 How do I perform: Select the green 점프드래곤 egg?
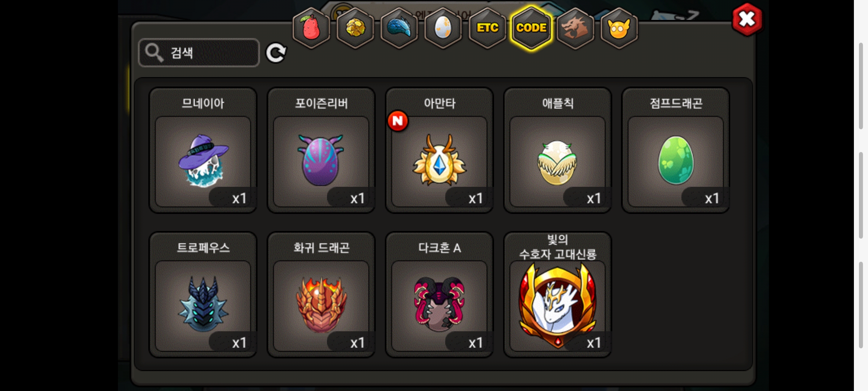tap(676, 150)
